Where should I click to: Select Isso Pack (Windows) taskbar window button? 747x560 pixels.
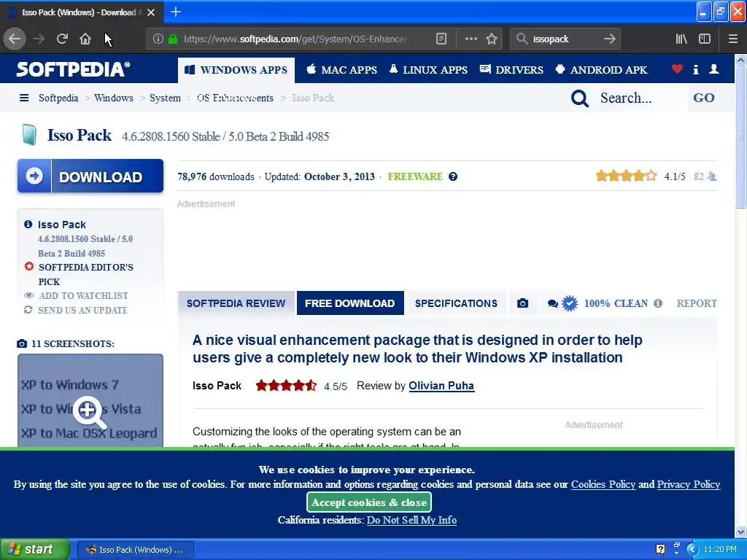135,550
